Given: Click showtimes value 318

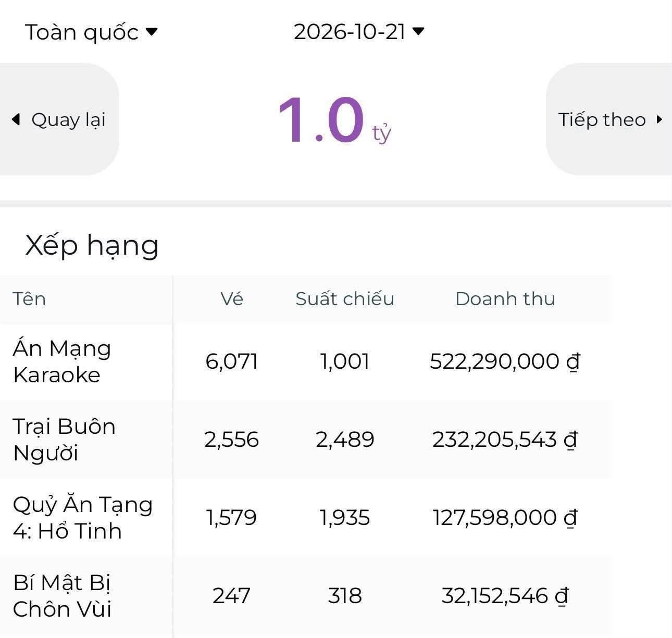Looking at the screenshot, I should point(345,596).
